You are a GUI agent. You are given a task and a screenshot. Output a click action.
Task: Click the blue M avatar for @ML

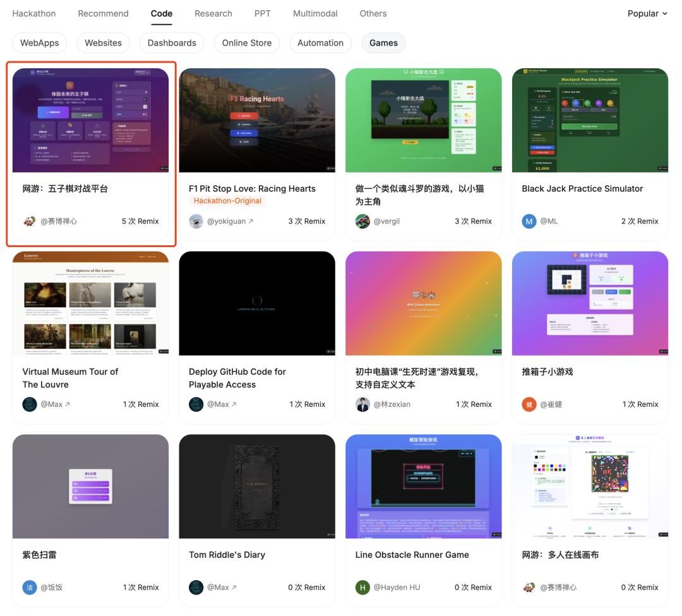529,221
